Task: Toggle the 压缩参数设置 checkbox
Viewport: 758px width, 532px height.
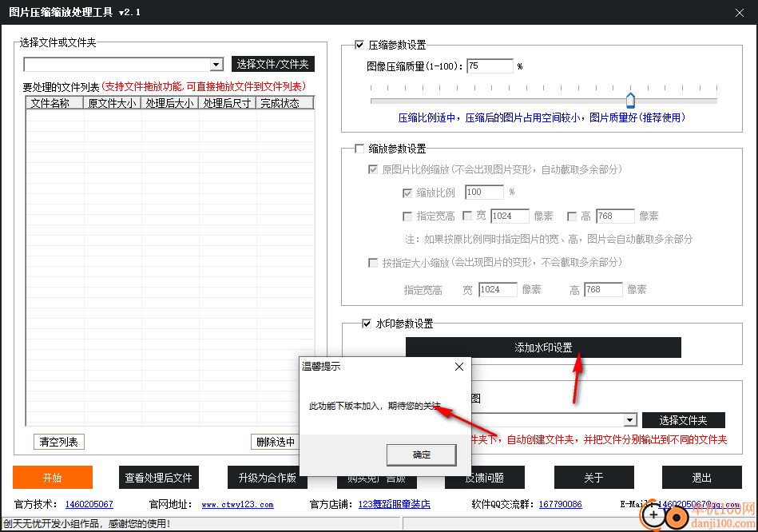Action: (x=359, y=45)
